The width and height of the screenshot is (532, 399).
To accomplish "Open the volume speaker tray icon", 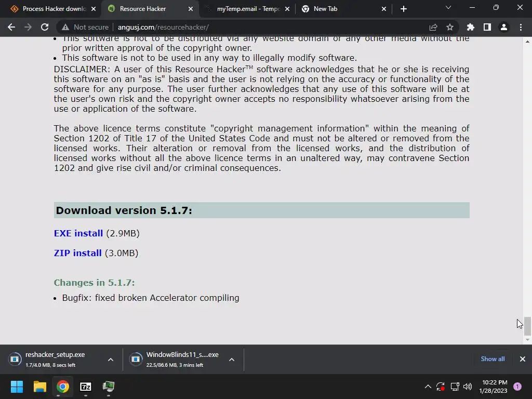I will (468, 387).
